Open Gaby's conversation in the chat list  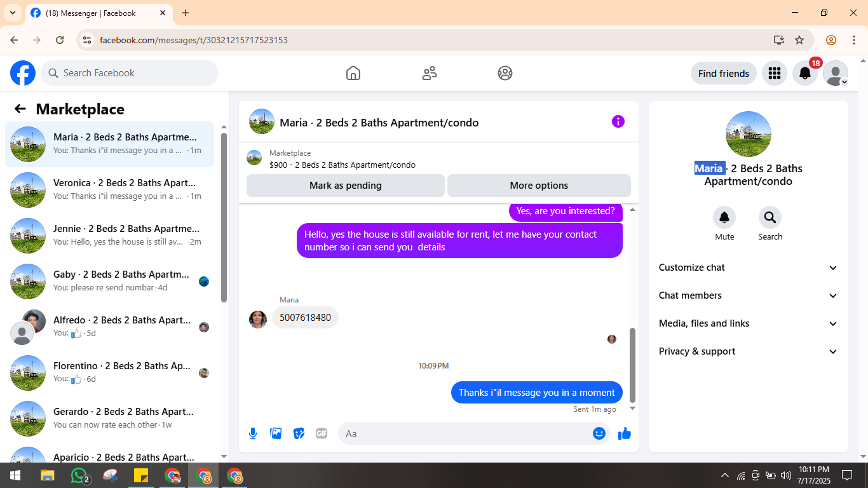[x=109, y=281]
